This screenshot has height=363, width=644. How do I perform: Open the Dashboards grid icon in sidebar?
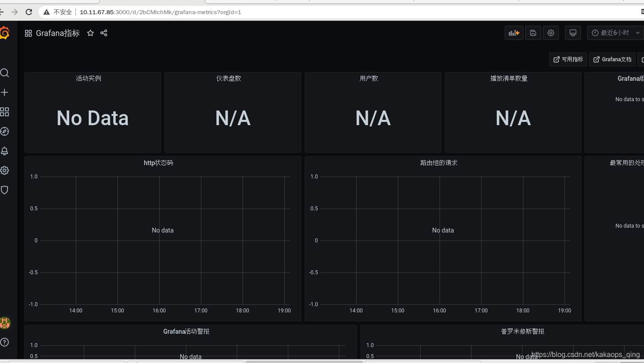(4, 112)
